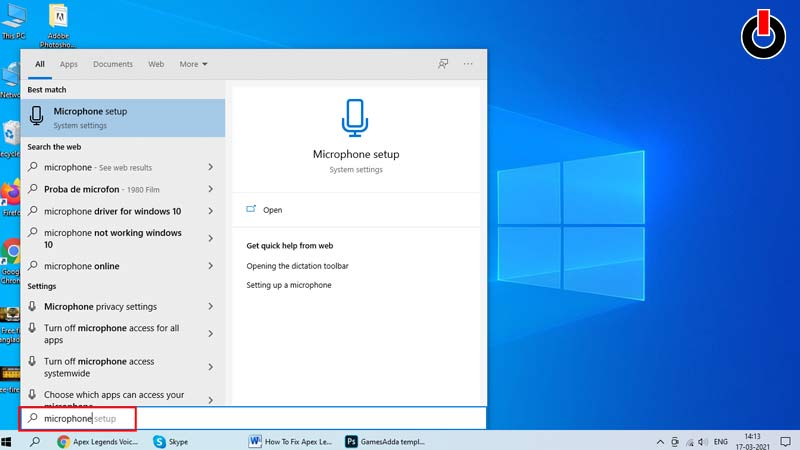Open Adobe Photoshop desktop shortcut

58,26
